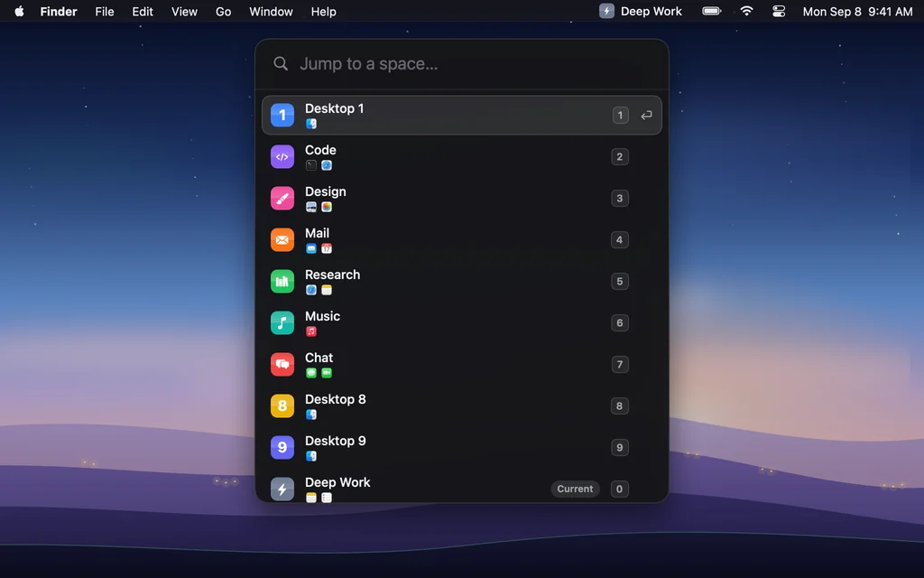This screenshot has width=924, height=578.
Task: Click the Finder app icon under Desktop 9
Action: (x=311, y=456)
